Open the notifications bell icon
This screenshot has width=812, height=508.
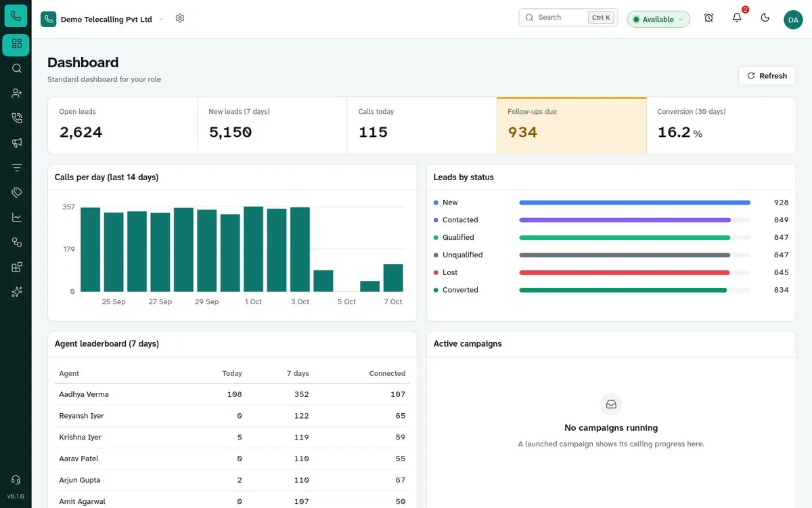737,18
